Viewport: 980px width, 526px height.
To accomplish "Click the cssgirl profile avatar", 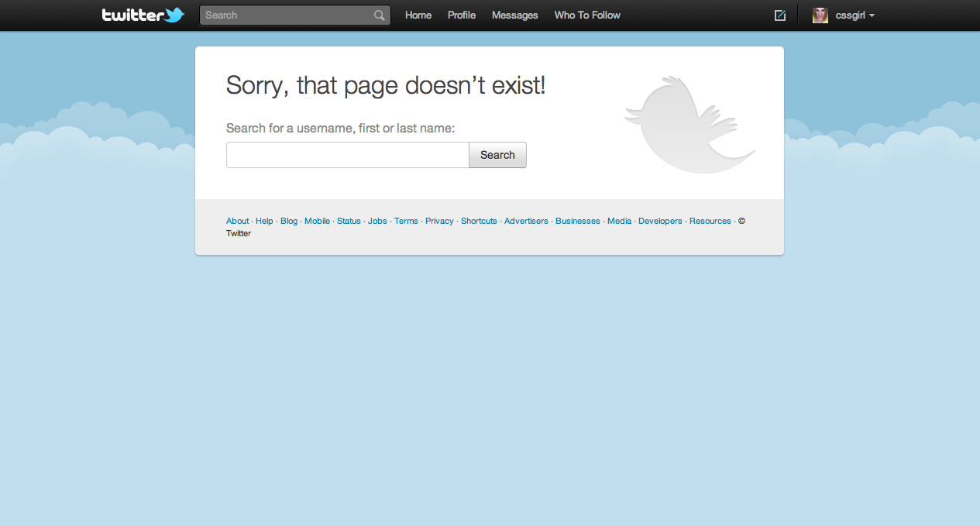I will 820,15.
